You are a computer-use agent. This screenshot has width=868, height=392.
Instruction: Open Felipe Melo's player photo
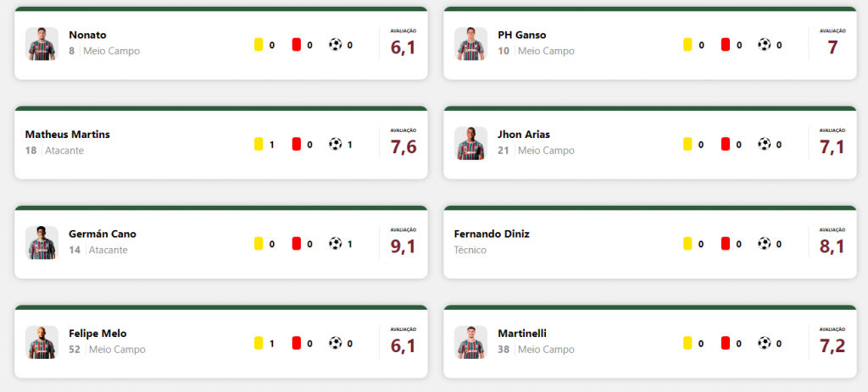click(x=42, y=342)
